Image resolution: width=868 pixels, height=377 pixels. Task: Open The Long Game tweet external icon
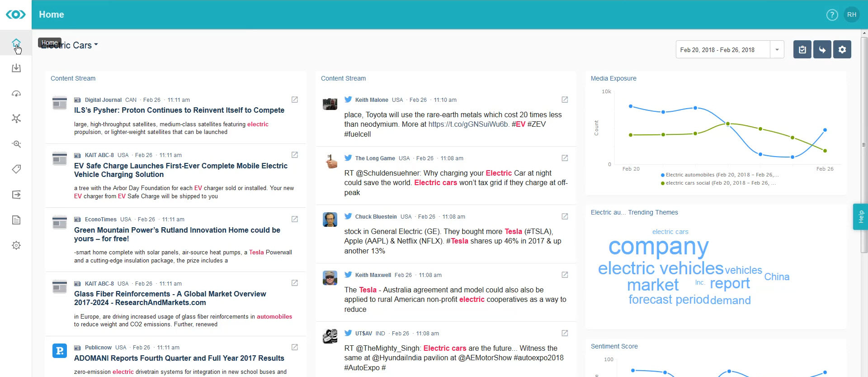[565, 158]
